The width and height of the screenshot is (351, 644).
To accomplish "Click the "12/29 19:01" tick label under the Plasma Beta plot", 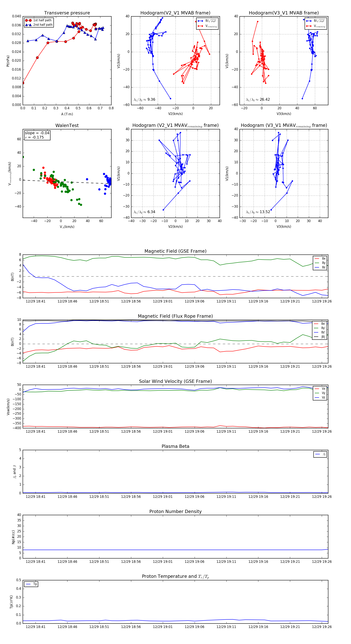I will click(x=163, y=497).
